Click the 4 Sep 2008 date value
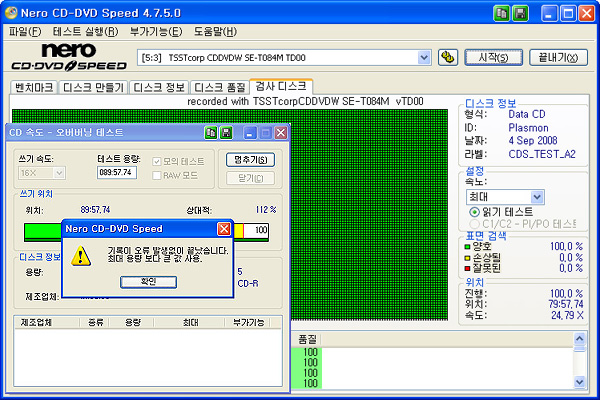The image size is (600, 400). tap(533, 140)
